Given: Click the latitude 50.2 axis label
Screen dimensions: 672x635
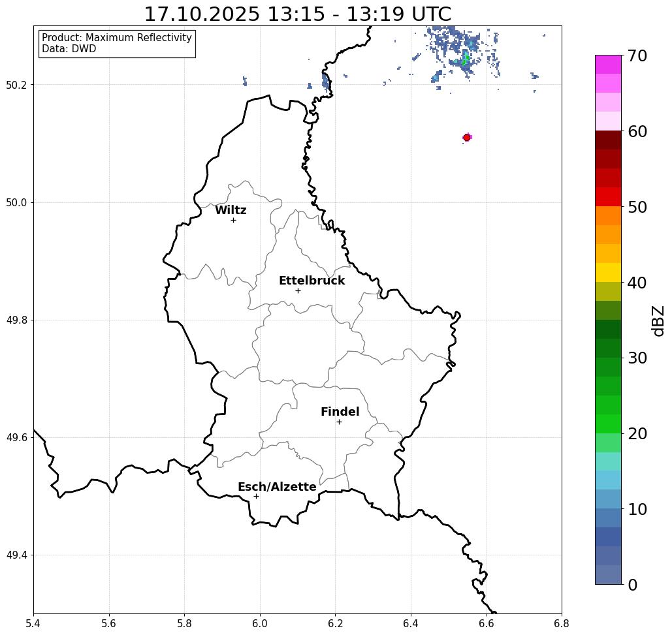Looking at the screenshot, I should (16, 85).
